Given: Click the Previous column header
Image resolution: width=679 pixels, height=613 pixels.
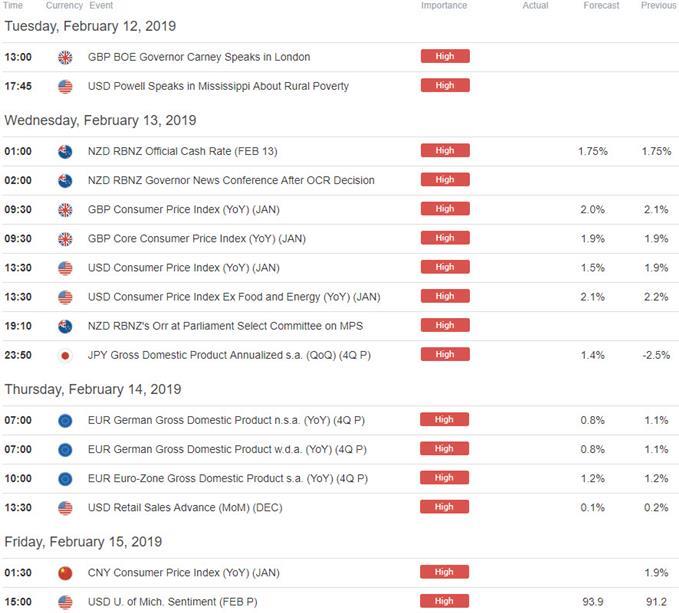Looking at the screenshot, I should click(x=658, y=6).
